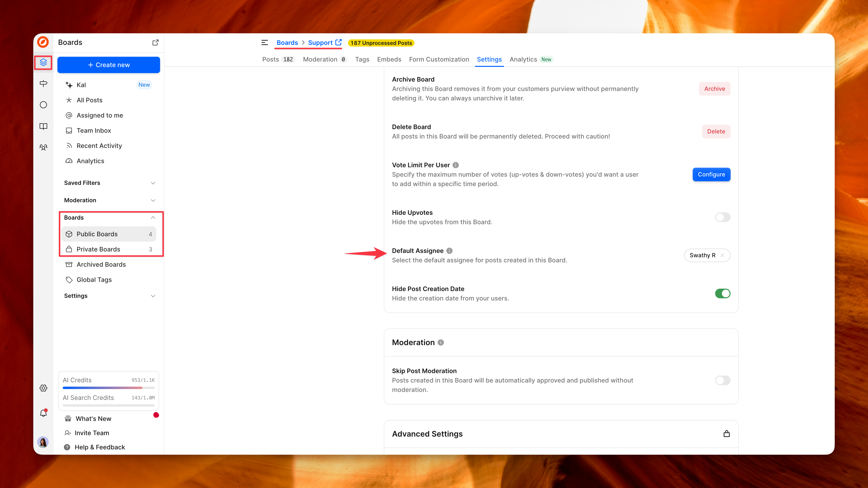Open the roadmap signpost icon
The width and height of the screenshot is (868, 488).
point(43,83)
